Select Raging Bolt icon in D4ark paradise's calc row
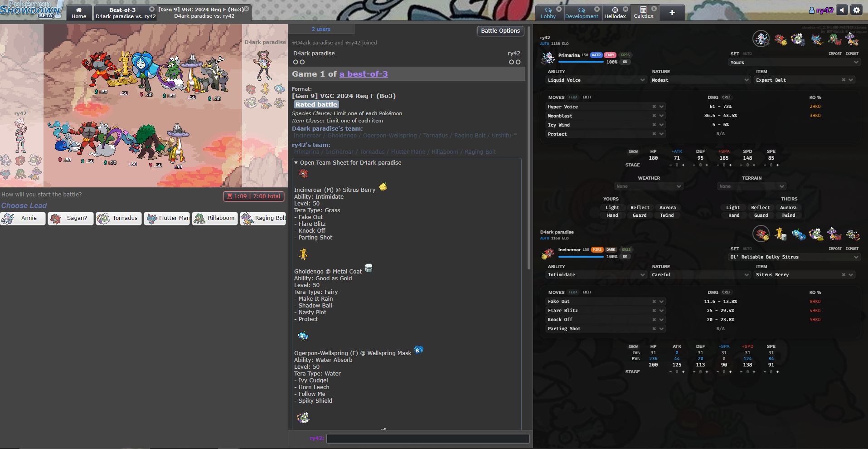 [835, 234]
